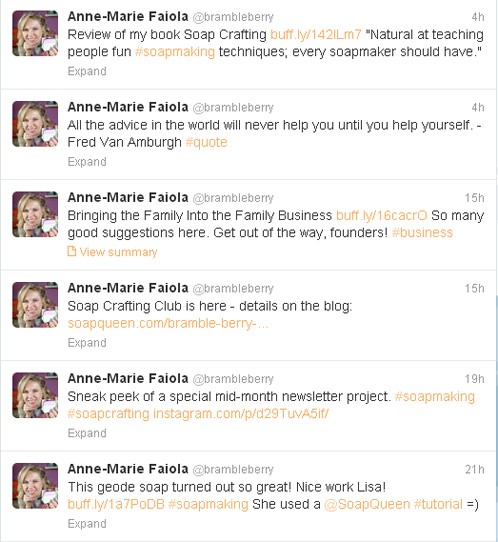Open the soapqueen.com/bramble-berry link
The width and height of the screenshot is (498, 542).
tap(168, 324)
